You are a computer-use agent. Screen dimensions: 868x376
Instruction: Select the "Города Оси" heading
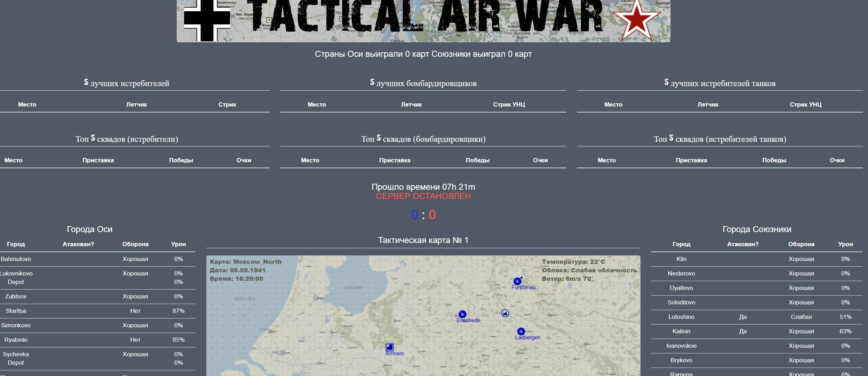[x=90, y=229]
